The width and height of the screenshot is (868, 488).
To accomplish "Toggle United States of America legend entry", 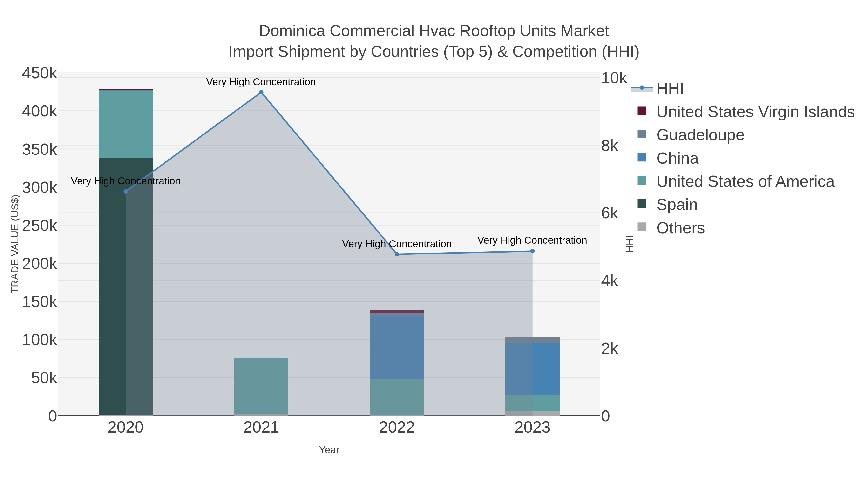I will pos(736,181).
